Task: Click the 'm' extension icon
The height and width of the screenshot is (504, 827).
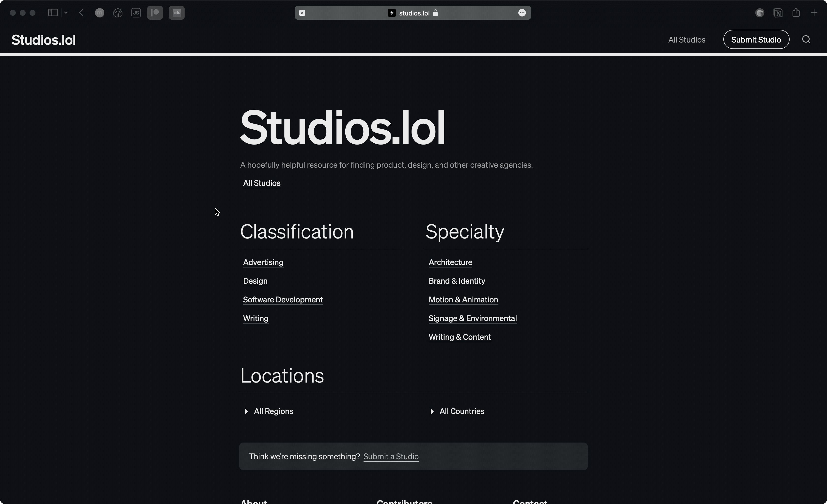Action: pos(99,13)
